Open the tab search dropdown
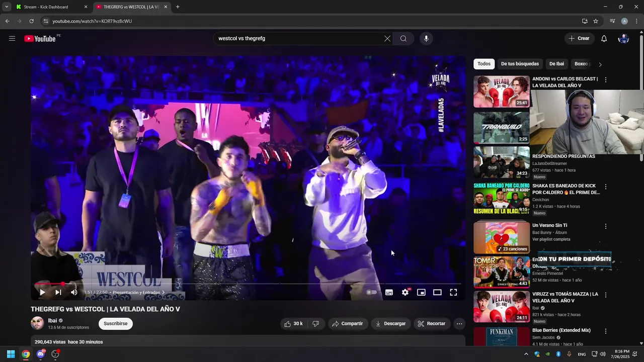This screenshot has width=644, height=362. point(7,7)
